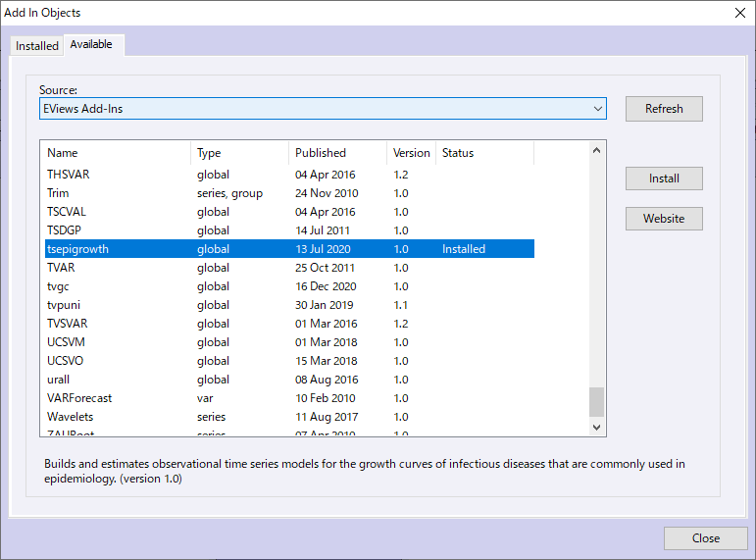Select the tsepigrowth add-in row
The height and width of the screenshot is (560, 756).
click(x=289, y=249)
